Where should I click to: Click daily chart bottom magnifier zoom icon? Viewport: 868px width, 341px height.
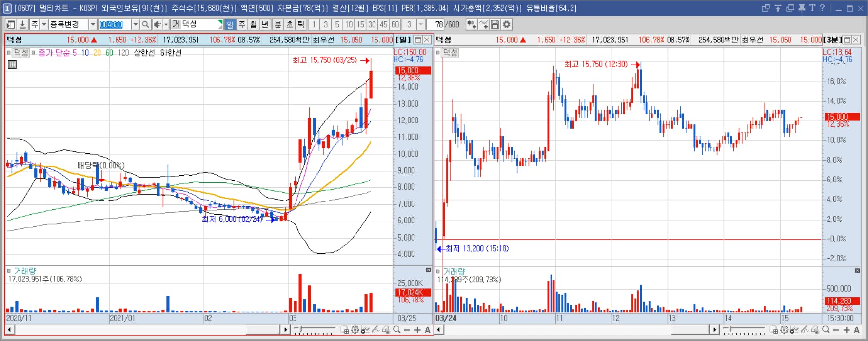397,330
